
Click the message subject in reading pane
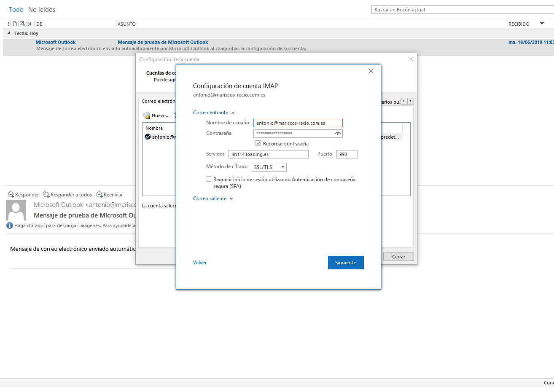85,215
